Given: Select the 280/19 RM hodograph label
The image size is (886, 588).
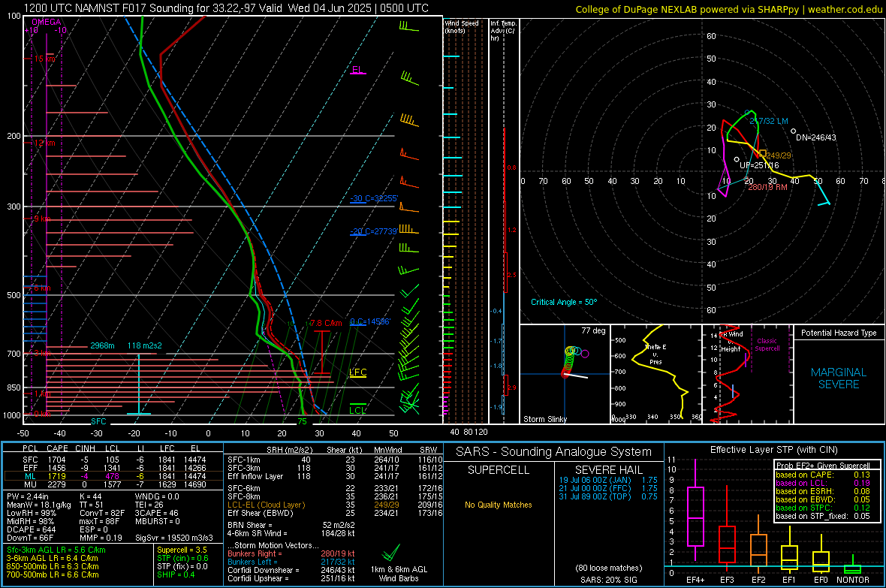Looking at the screenshot, I should (x=767, y=187).
